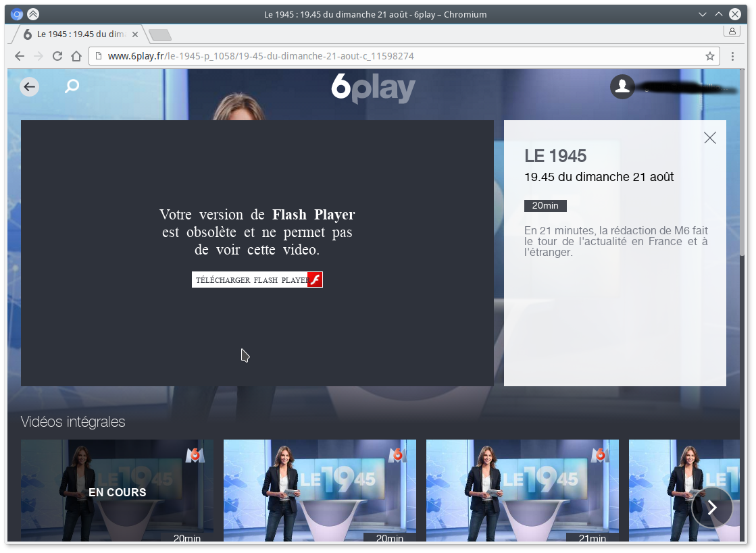Click the Flash Player obsolete message text
The width and height of the screenshot is (756, 553).
pos(257,232)
